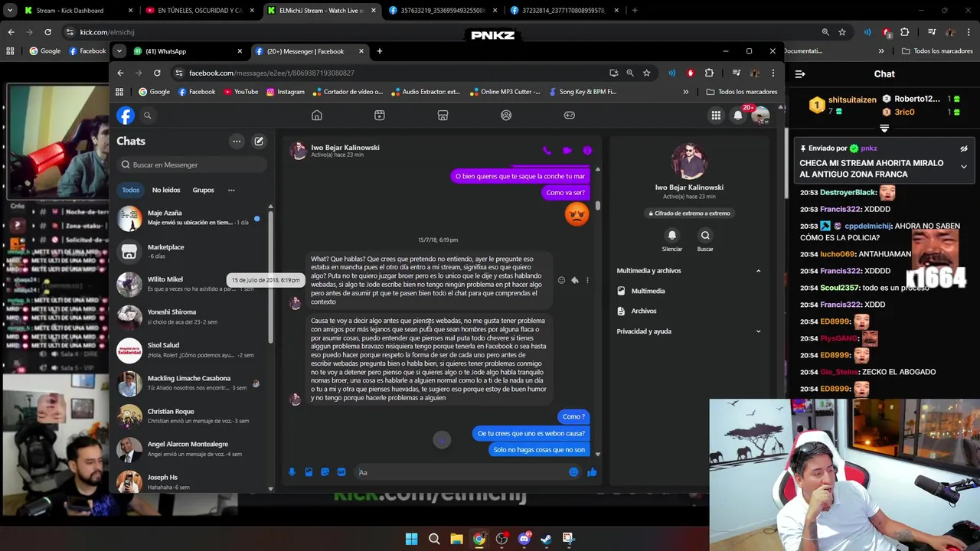Open conversation information icon
This screenshot has width=980, height=551.
(x=587, y=151)
